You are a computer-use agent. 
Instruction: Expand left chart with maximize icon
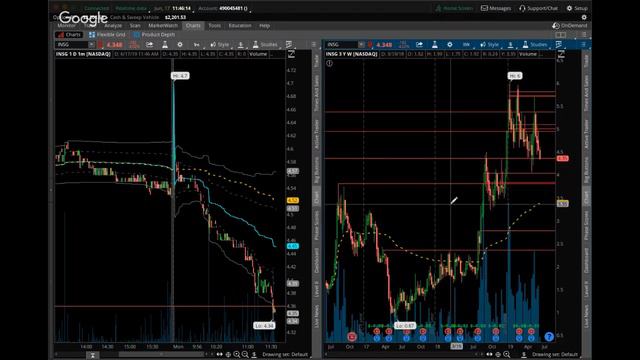[291, 54]
